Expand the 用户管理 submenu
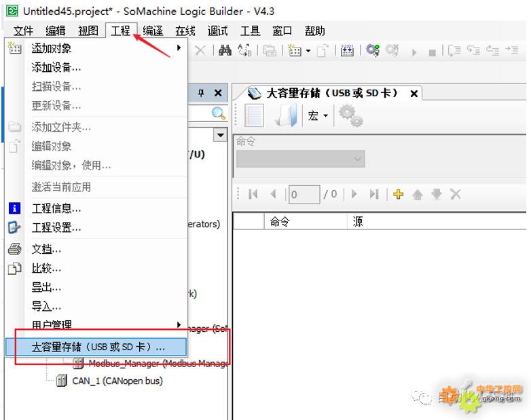The height and width of the screenshot is (420, 531). click(x=96, y=324)
